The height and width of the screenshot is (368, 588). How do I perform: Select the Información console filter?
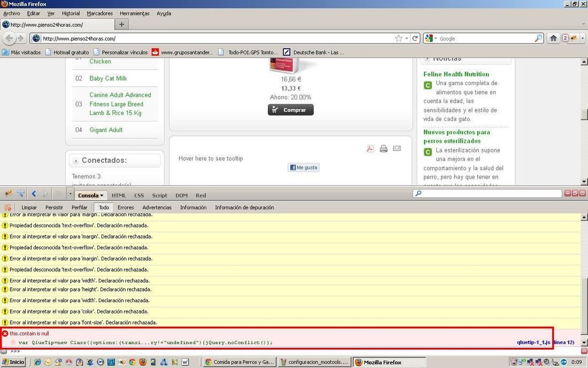click(x=193, y=208)
